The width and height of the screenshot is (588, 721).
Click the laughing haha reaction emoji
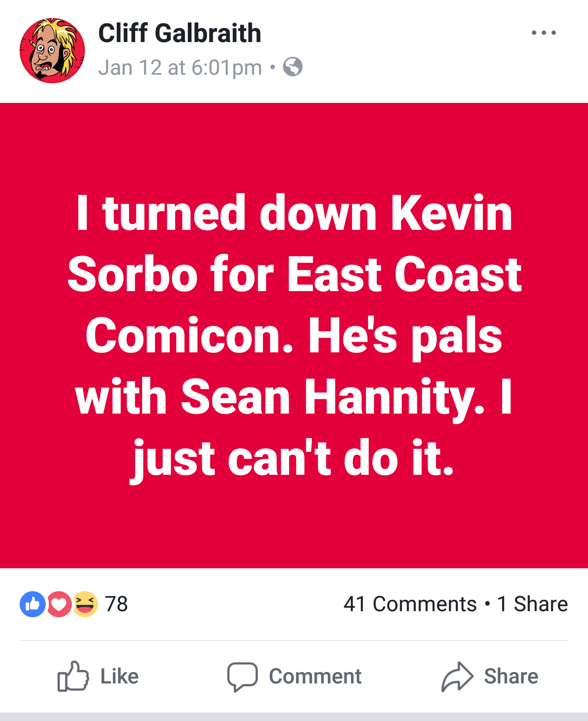pos(86,604)
